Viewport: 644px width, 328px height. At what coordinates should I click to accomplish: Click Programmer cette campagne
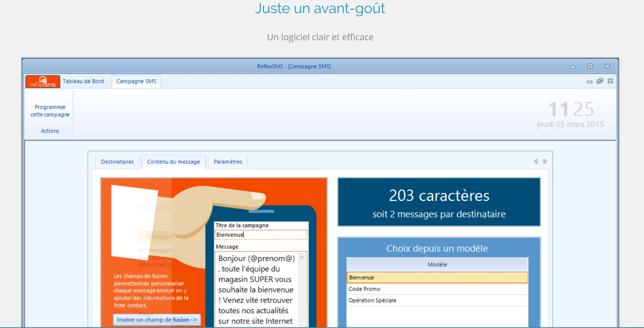50,111
